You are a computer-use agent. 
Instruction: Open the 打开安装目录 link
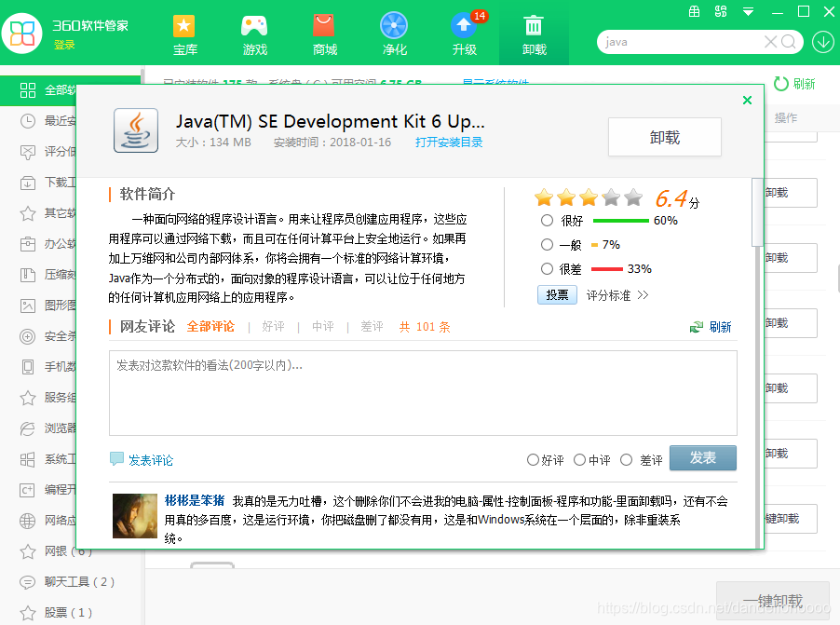[x=449, y=142]
